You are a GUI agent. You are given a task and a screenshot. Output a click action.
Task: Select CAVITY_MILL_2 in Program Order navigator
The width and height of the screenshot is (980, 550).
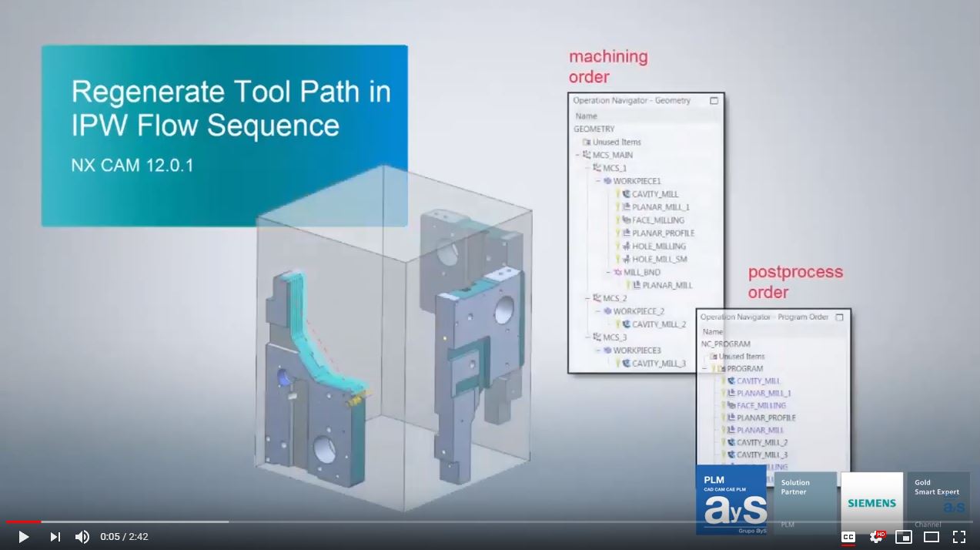click(762, 443)
